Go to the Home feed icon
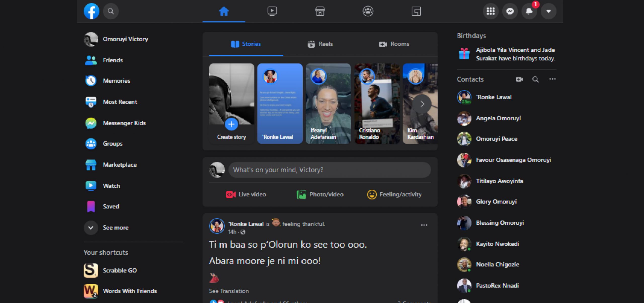644x303 pixels. pos(224,11)
